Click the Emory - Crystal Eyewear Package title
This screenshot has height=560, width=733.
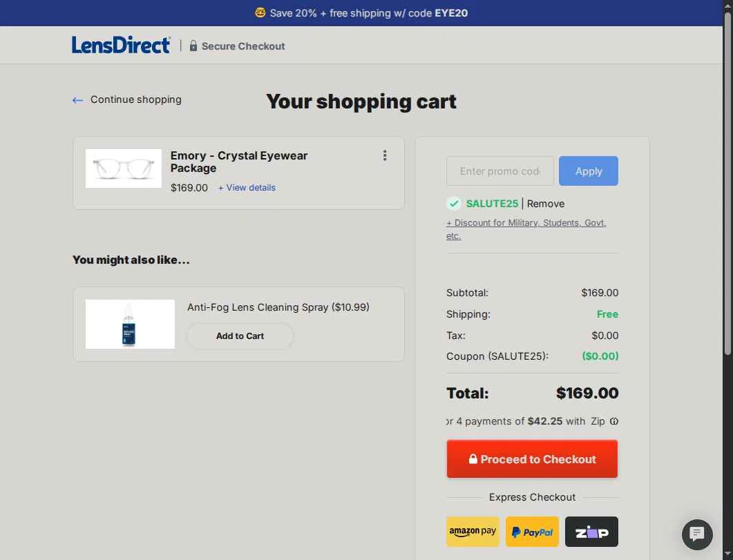[x=239, y=162]
